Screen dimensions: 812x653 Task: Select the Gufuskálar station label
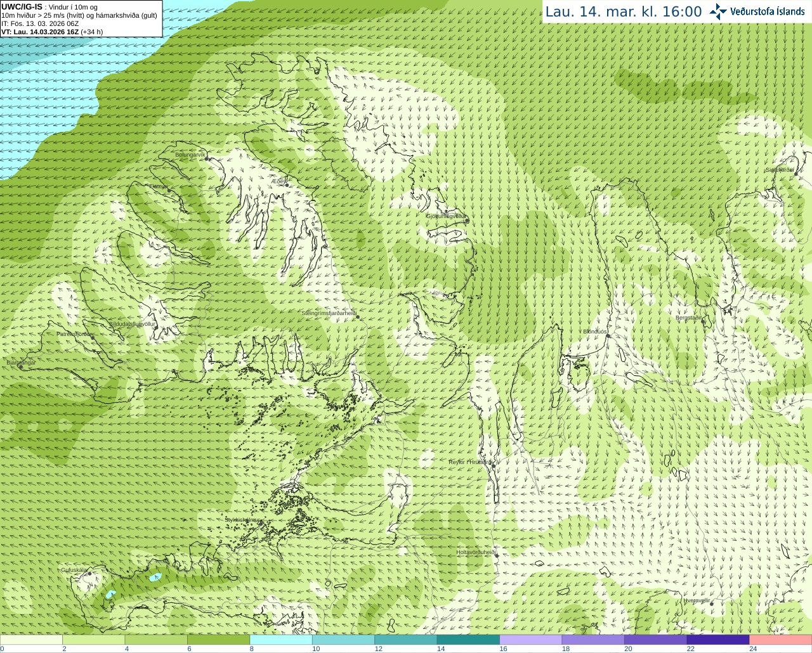tap(74, 570)
